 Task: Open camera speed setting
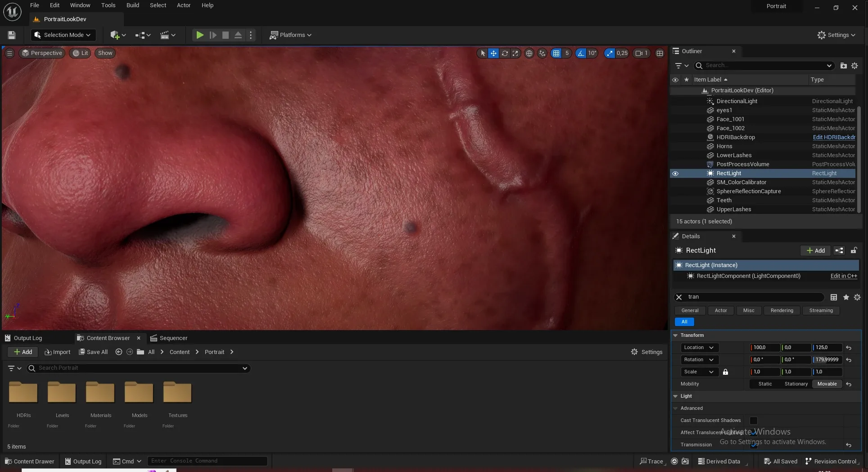[x=642, y=53]
